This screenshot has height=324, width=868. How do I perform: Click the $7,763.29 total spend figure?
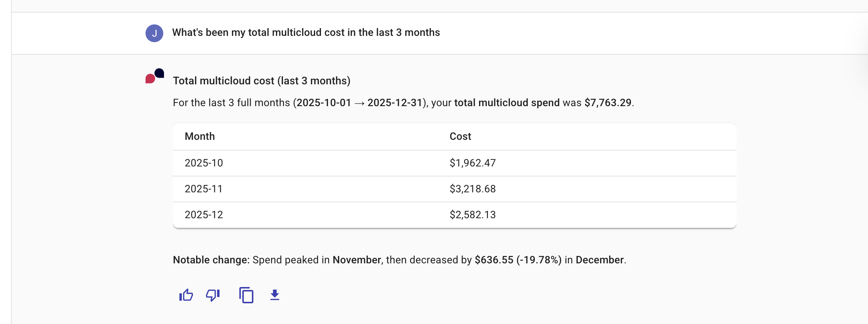pyautogui.click(x=608, y=103)
